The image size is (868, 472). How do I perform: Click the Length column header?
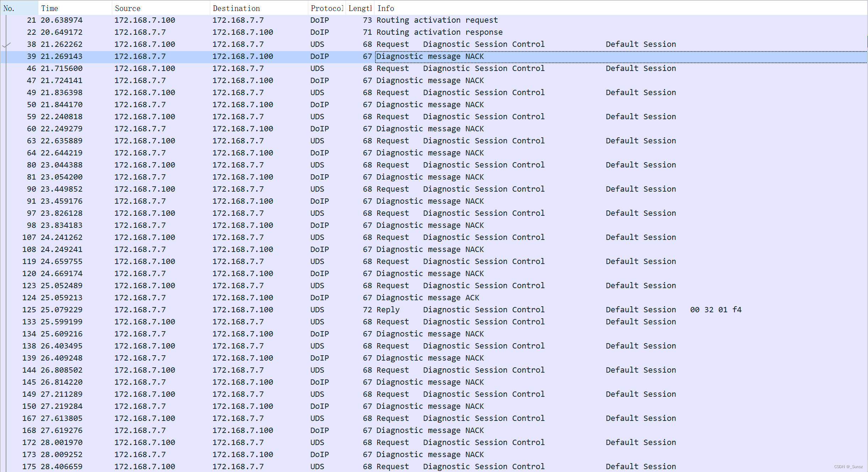(359, 8)
